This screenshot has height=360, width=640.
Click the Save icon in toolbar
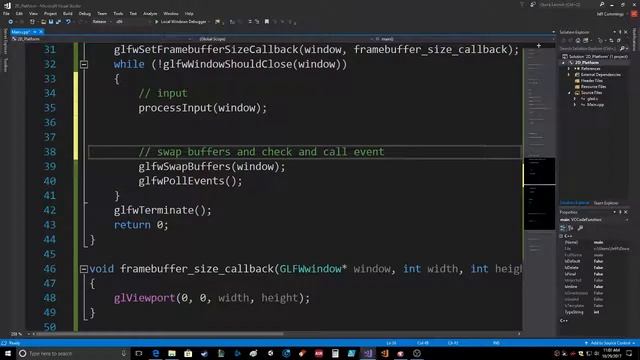51,22
